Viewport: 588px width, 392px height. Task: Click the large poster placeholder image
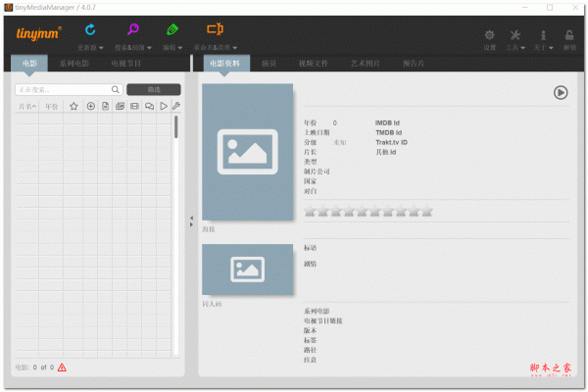point(248,152)
